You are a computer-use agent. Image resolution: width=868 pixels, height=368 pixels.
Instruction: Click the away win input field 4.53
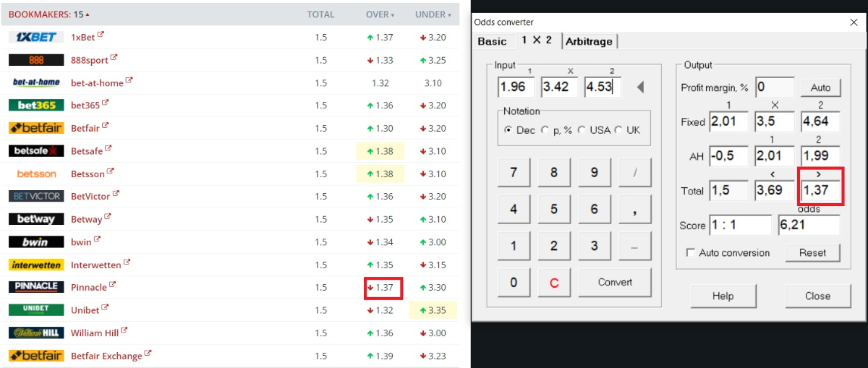(603, 87)
